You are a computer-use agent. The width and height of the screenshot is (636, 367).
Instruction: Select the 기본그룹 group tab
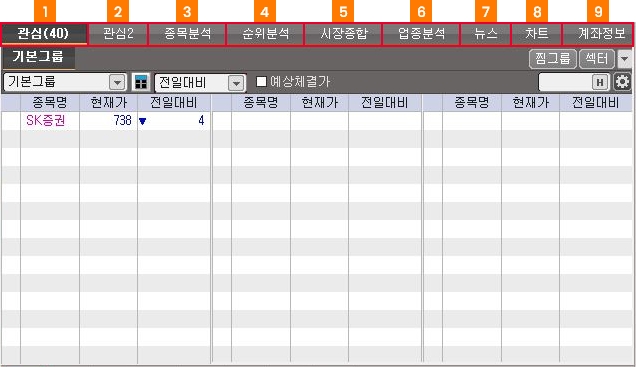click(38, 58)
